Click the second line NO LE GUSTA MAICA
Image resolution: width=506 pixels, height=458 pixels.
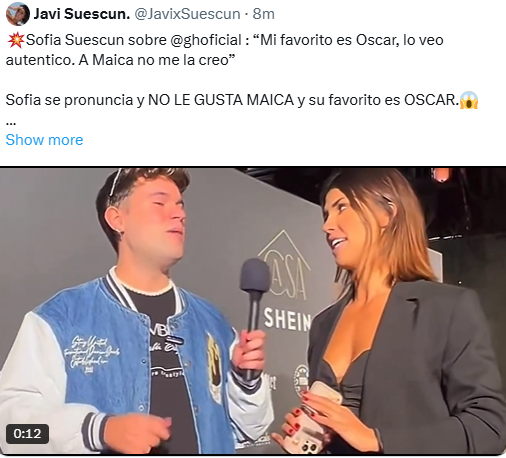(x=221, y=100)
